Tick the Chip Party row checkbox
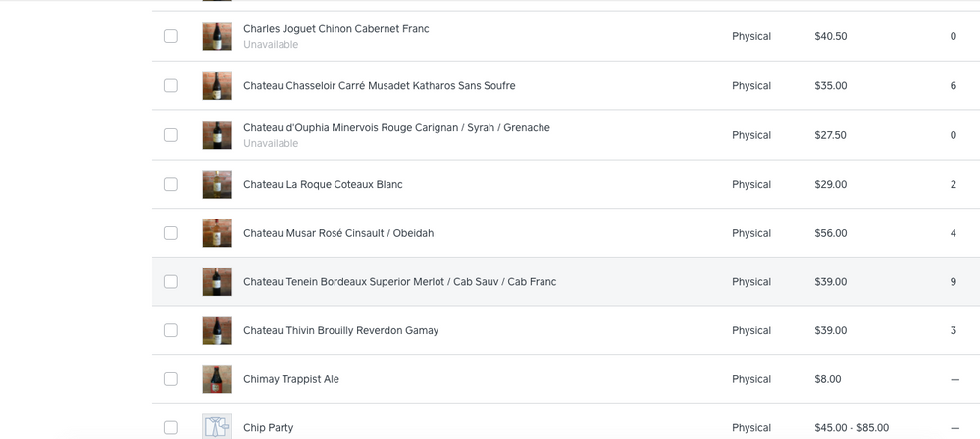The image size is (980, 439). click(171, 428)
